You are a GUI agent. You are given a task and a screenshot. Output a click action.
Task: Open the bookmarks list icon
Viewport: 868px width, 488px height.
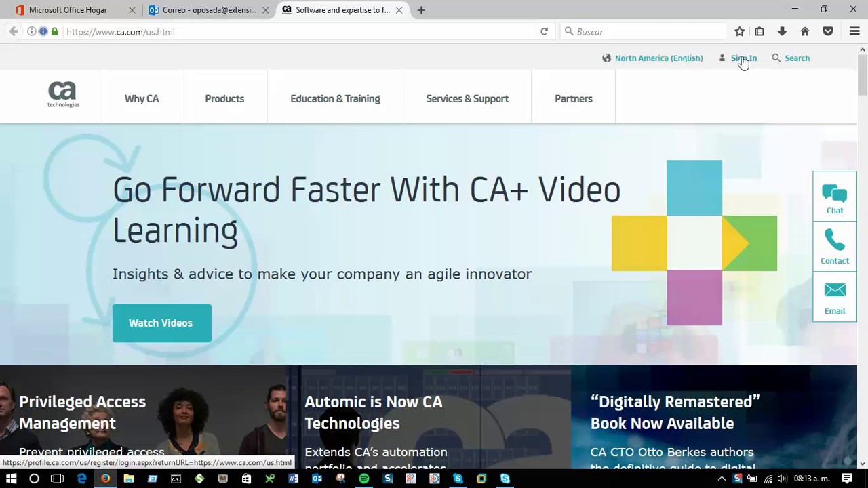point(759,31)
